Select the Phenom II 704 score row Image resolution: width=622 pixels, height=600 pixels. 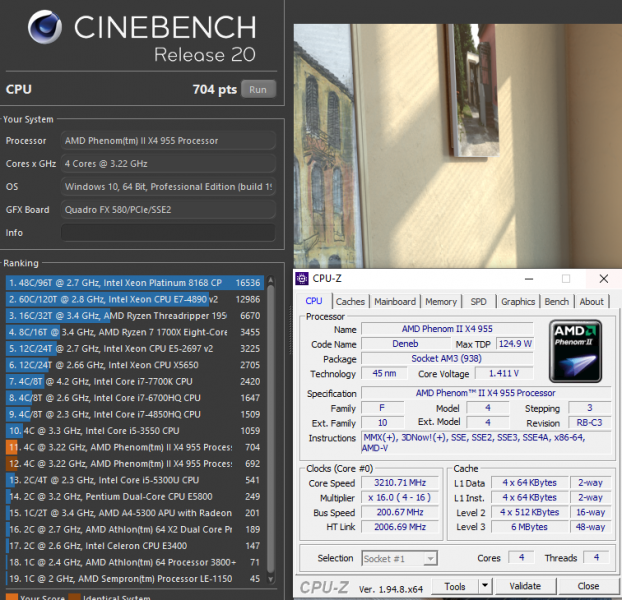[135, 447]
